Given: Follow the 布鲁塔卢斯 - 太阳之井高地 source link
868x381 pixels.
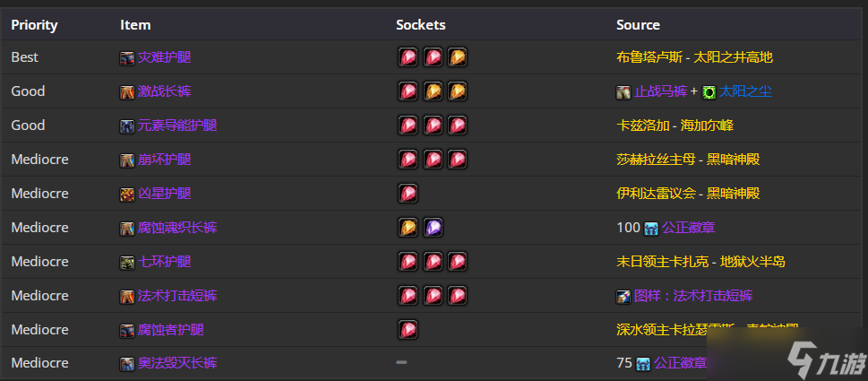Looking at the screenshot, I should pos(694,57).
